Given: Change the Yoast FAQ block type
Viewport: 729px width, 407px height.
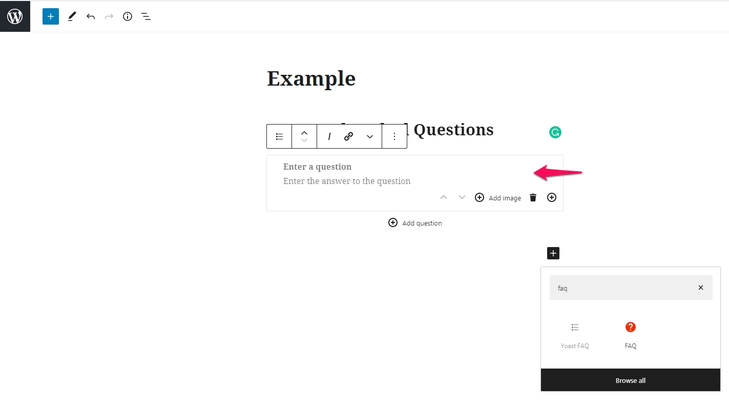Looking at the screenshot, I should [279, 136].
